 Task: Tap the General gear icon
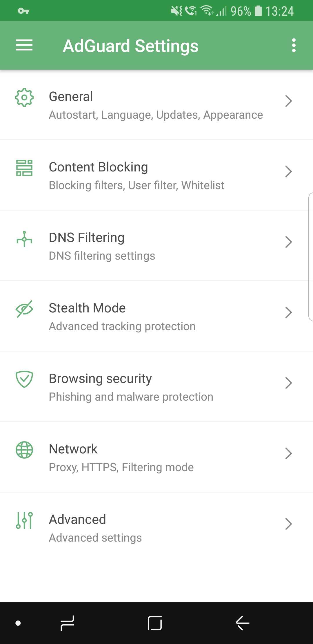pyautogui.click(x=24, y=97)
